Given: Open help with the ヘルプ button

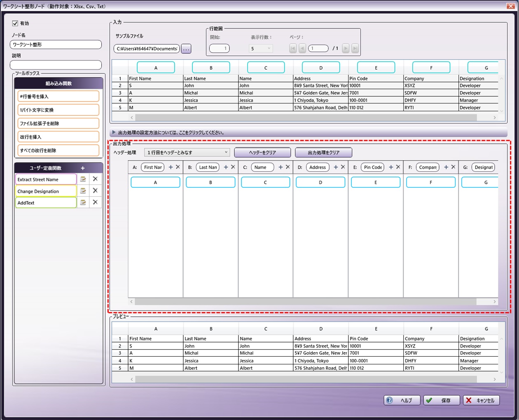Looking at the screenshot, I should (x=402, y=400).
